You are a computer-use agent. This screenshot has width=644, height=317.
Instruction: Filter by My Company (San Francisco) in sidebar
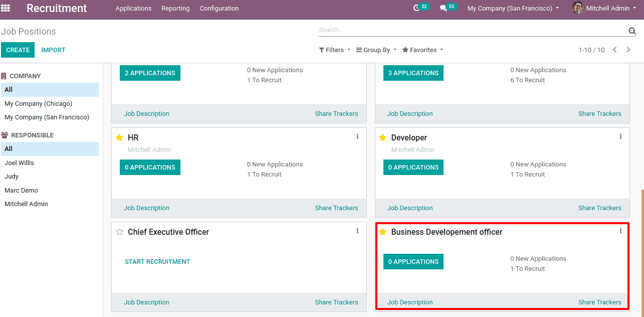(50, 117)
